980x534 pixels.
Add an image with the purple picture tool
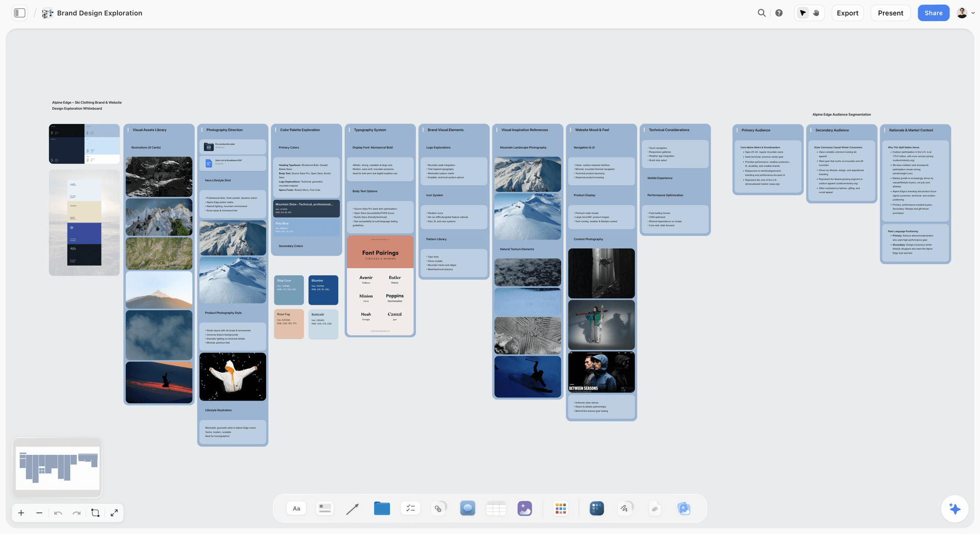point(524,509)
